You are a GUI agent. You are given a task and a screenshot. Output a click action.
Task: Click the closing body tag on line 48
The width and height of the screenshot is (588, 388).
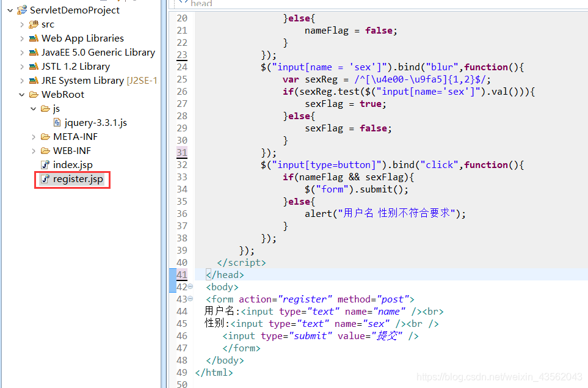click(225, 361)
